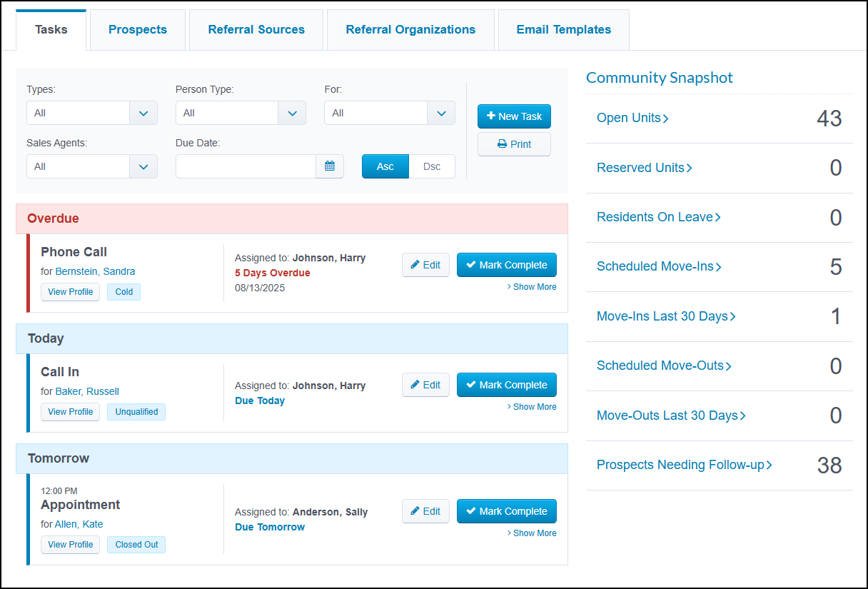
Task: Open the Due Date calendar picker
Action: [330, 166]
